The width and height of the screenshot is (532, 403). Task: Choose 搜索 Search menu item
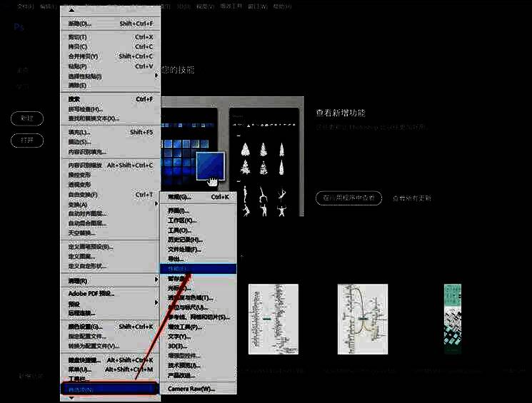click(x=75, y=99)
